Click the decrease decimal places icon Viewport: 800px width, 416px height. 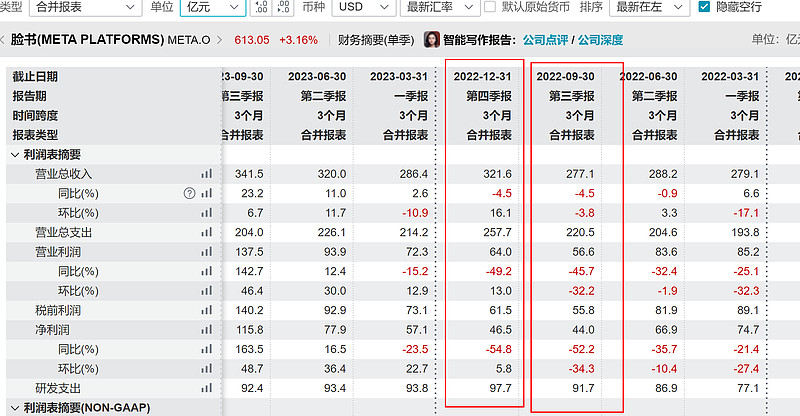click(283, 7)
